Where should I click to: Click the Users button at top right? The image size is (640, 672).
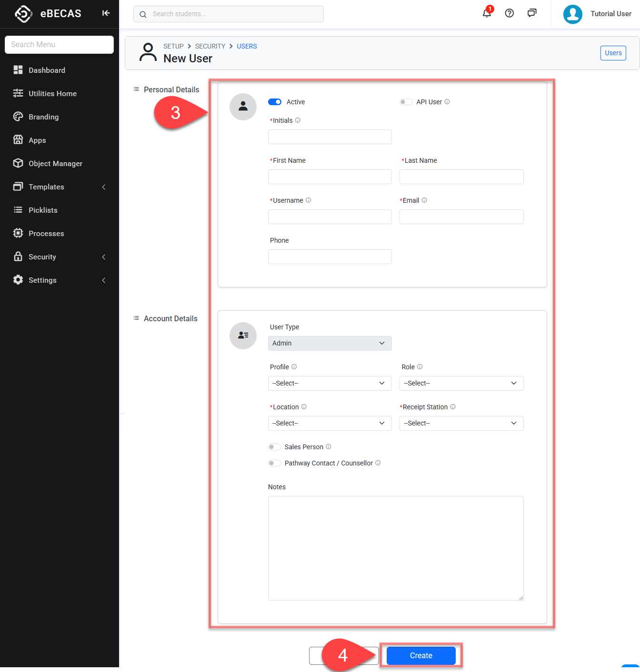click(x=613, y=53)
